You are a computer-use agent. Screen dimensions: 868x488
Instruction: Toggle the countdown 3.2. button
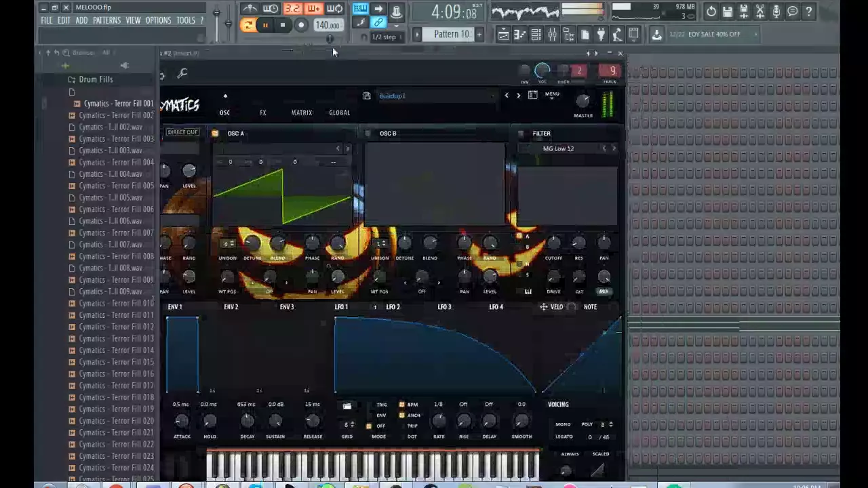click(x=293, y=9)
